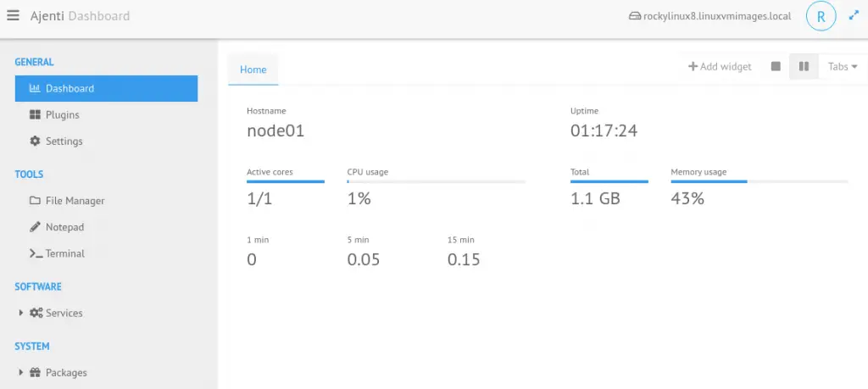Click the Dashboard chart icon
The image size is (868, 389).
point(34,88)
